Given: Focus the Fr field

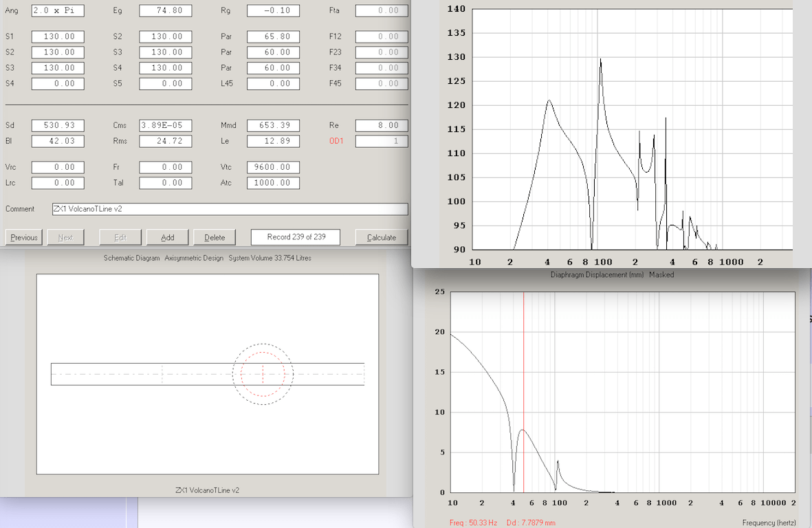Looking at the screenshot, I should (x=166, y=167).
